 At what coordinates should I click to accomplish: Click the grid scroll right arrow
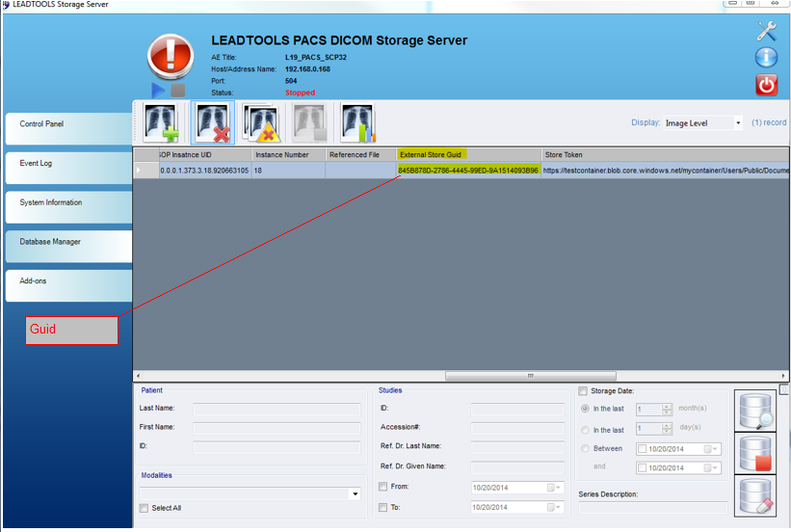point(783,376)
